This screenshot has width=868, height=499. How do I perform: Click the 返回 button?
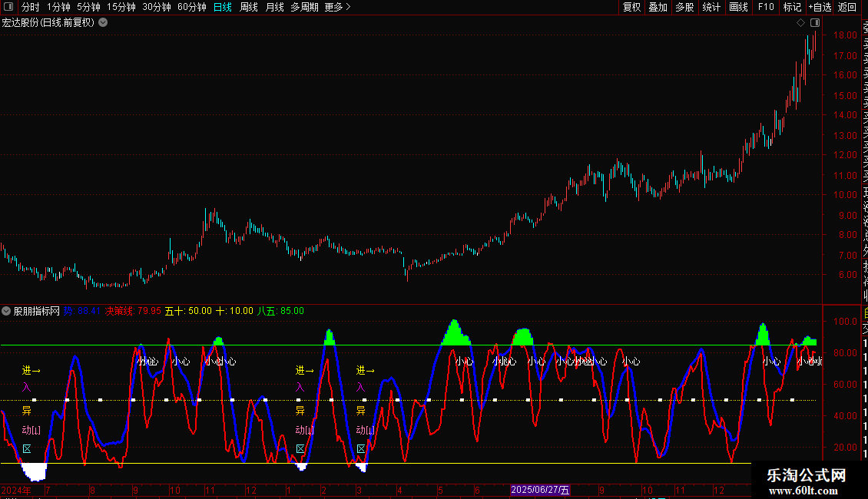[x=847, y=7]
